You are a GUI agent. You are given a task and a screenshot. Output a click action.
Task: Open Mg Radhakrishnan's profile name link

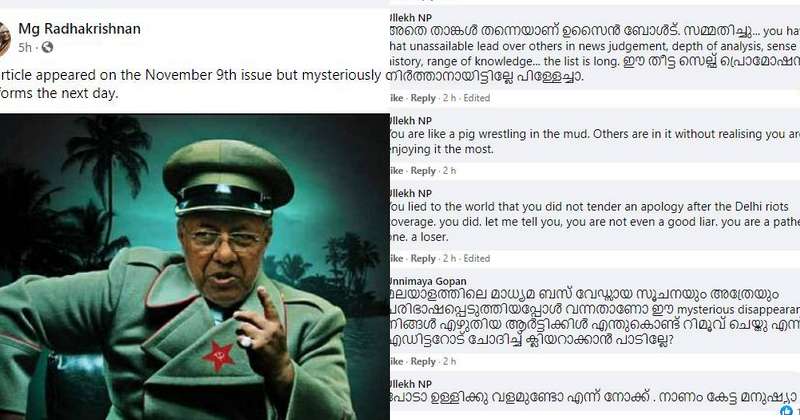tap(80, 29)
